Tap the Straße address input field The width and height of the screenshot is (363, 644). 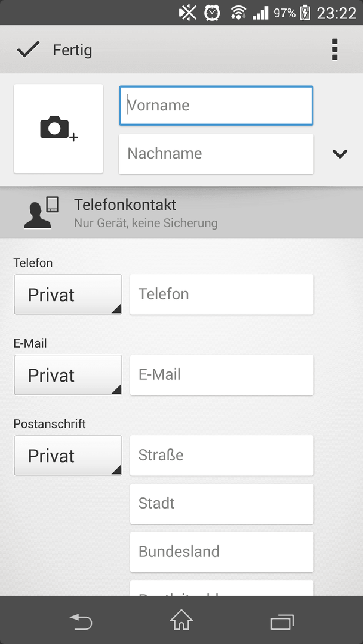(222, 456)
